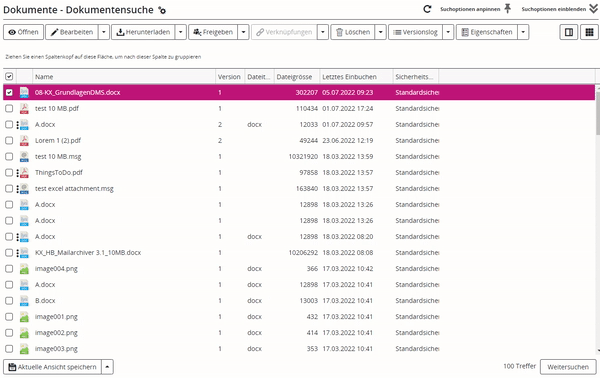Click Suchoptionen anpinnen label

pos(470,9)
